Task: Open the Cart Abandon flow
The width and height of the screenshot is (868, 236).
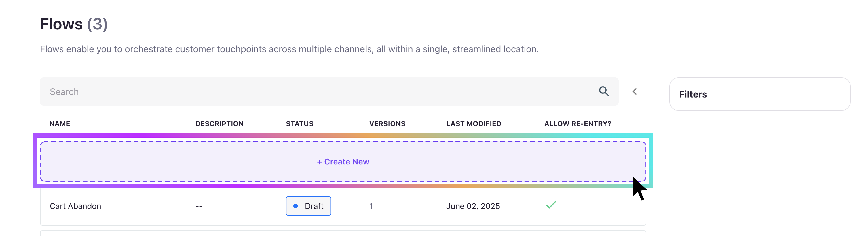Action: tap(75, 206)
